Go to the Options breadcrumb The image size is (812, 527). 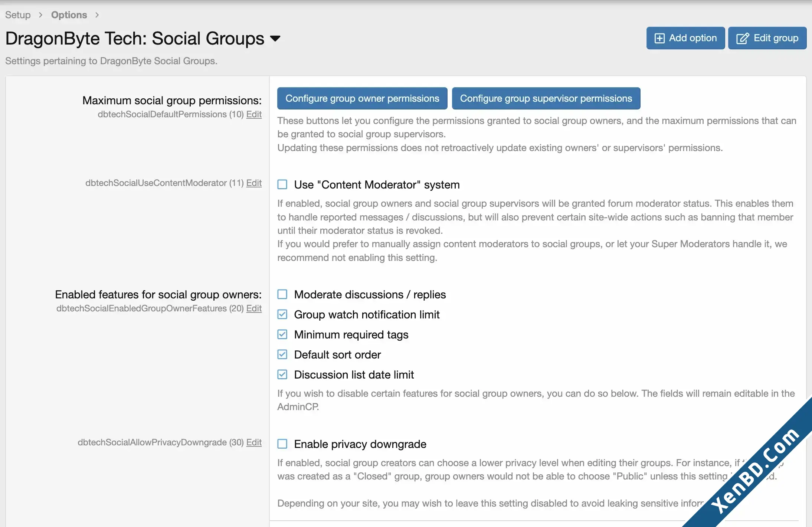[x=69, y=15]
